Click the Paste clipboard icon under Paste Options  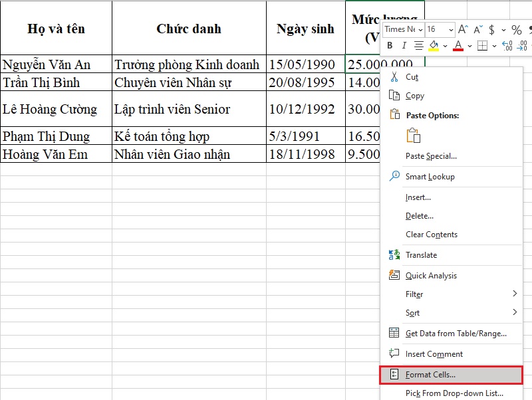413,136
